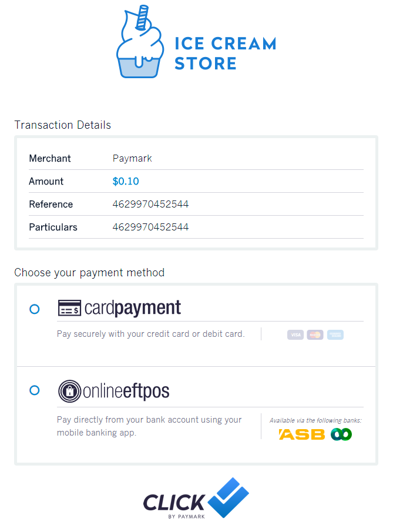Click the Visa card logo
This screenshot has width=393, height=532.
click(x=295, y=334)
